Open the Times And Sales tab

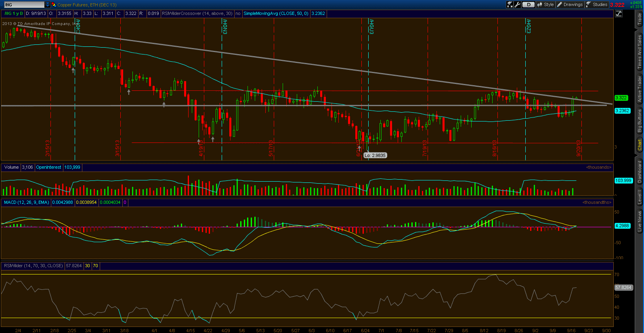coord(640,51)
